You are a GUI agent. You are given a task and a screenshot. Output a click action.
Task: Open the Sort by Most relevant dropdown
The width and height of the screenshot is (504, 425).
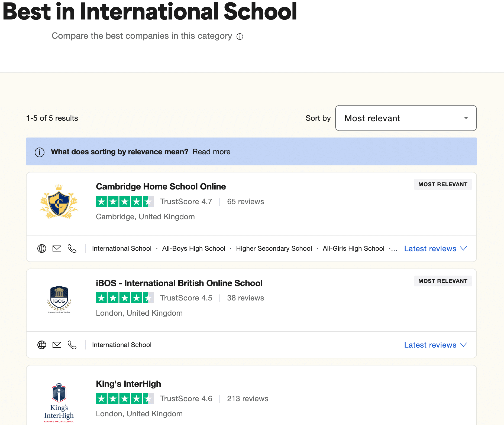tap(406, 118)
